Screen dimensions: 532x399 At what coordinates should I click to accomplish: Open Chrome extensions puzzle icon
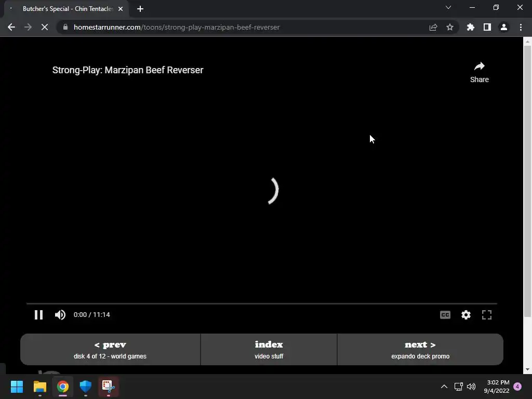pyautogui.click(x=471, y=27)
